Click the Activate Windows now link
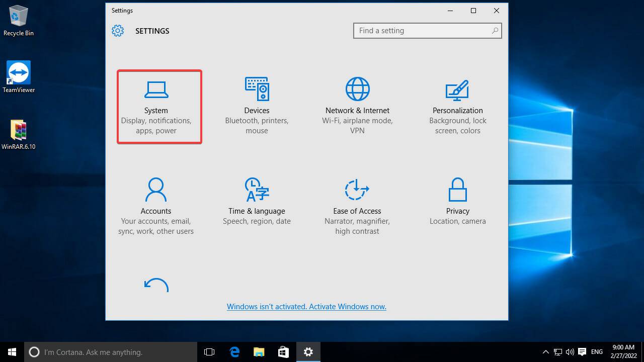 306,306
